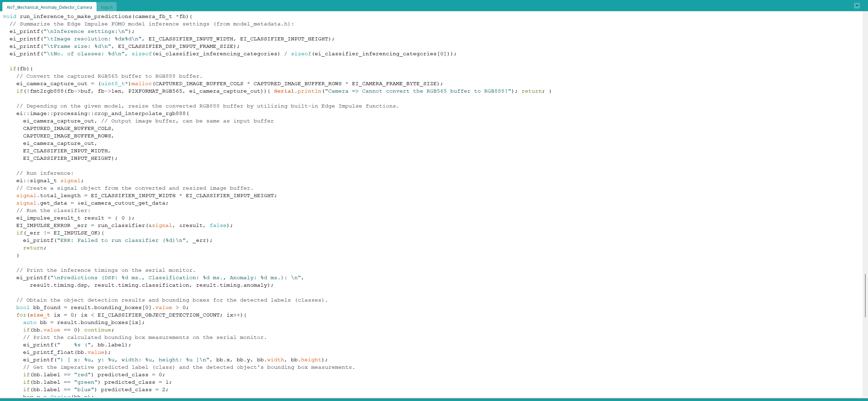Viewport: 868px width, 401px height.
Task: Click PIXFORMAT_RGB565 in fmt2rgb888 call
Action: [x=155, y=91]
